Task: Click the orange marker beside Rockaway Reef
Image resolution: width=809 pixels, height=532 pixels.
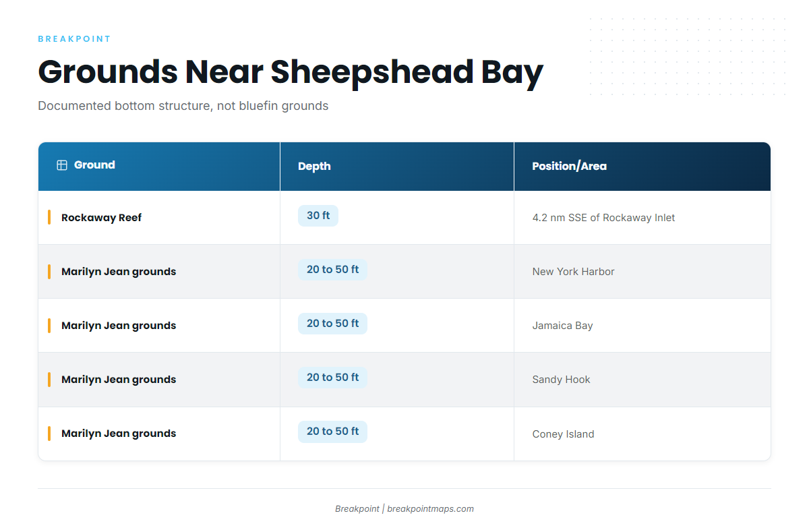Action: pos(49,217)
